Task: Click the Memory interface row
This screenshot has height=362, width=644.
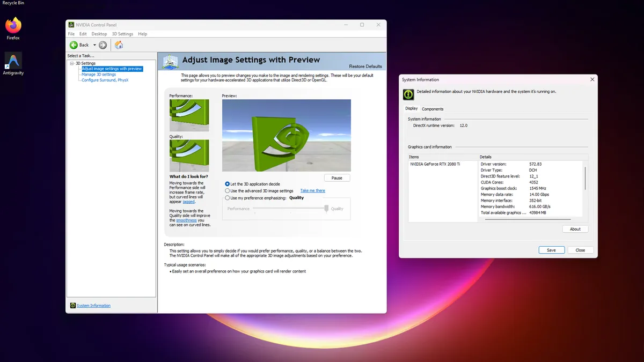Action: coord(530,201)
